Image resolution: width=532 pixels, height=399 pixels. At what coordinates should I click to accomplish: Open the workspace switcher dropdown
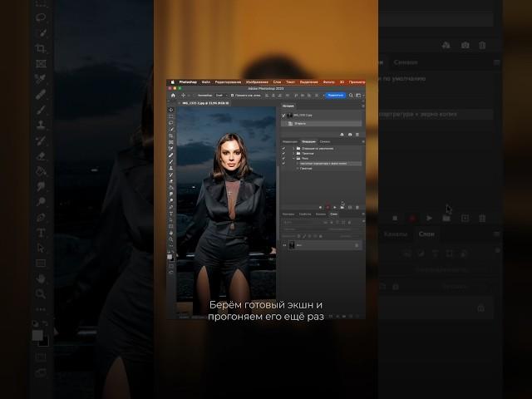(359, 96)
